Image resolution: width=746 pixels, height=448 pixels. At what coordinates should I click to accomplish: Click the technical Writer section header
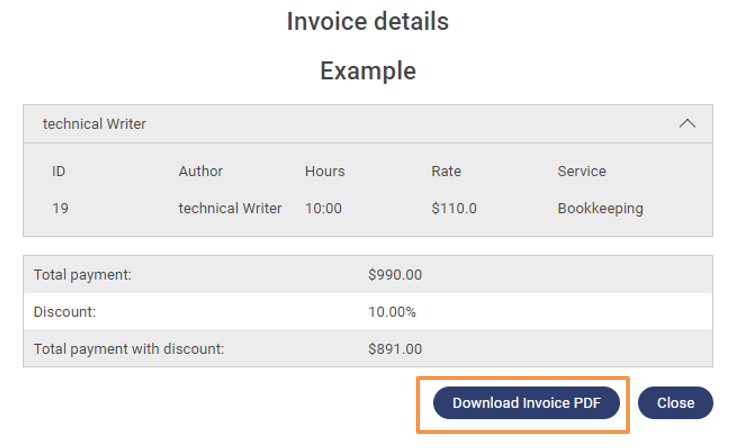(x=95, y=124)
